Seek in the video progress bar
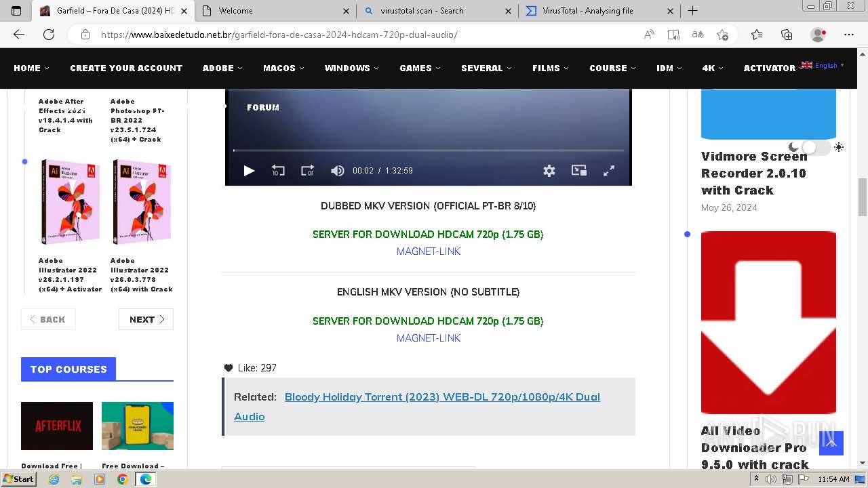 [429, 150]
